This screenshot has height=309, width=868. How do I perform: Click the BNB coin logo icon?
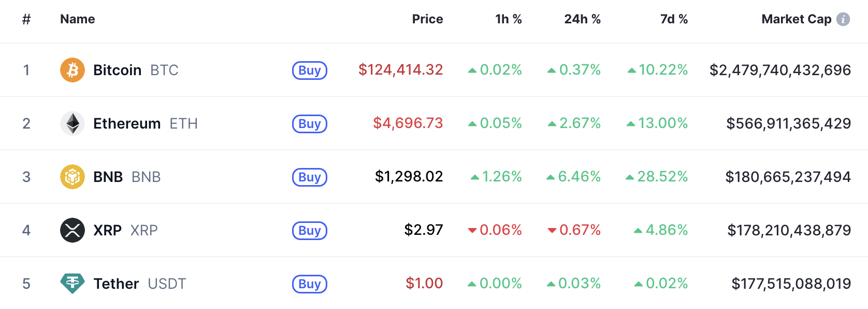73,177
